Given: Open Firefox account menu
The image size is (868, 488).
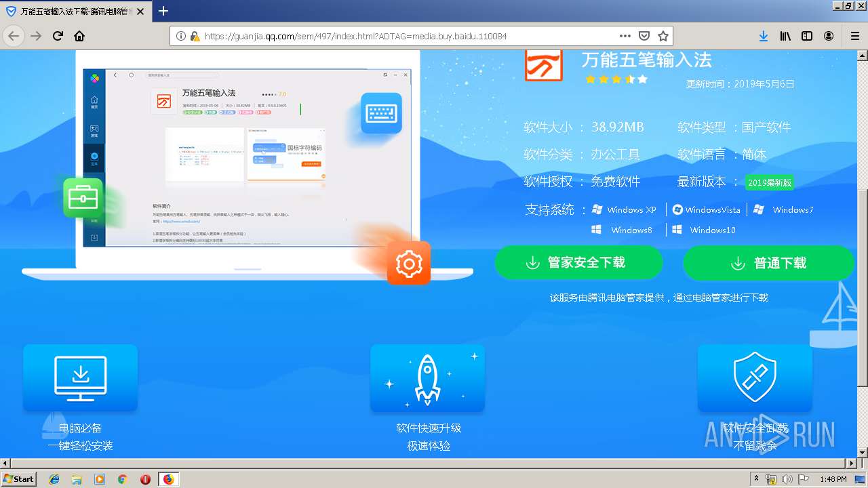Looking at the screenshot, I should [829, 36].
